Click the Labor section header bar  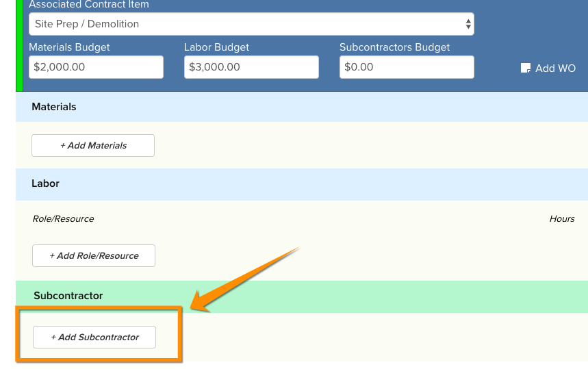[x=302, y=183]
